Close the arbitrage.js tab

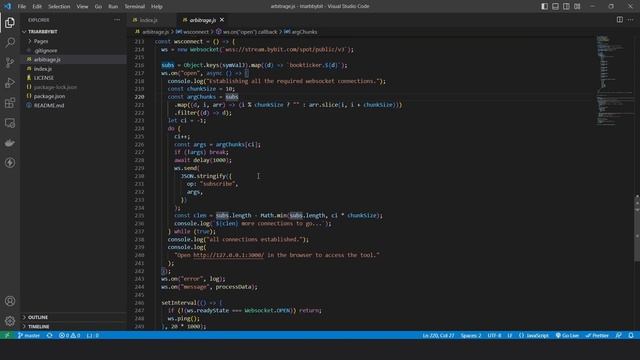(222, 20)
